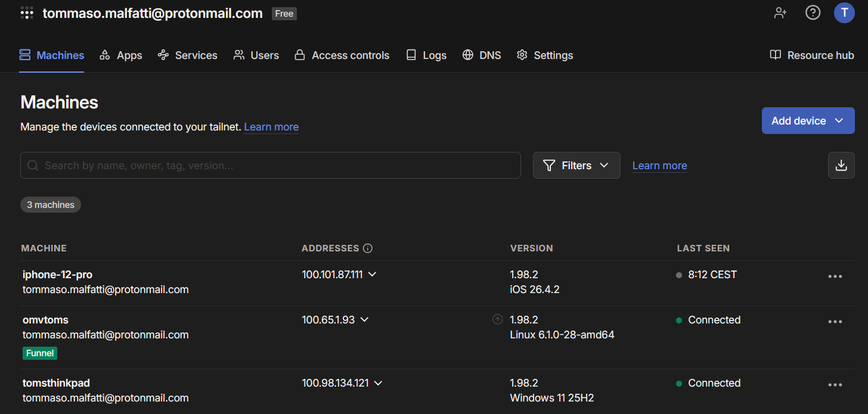This screenshot has width=868, height=414.
Task: Expand the Filters dropdown
Action: tap(576, 166)
